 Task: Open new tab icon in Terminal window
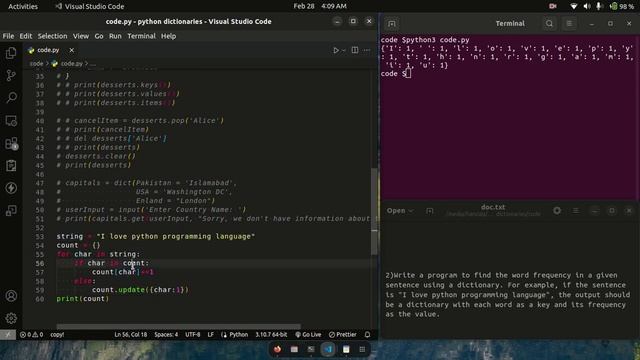pos(392,24)
